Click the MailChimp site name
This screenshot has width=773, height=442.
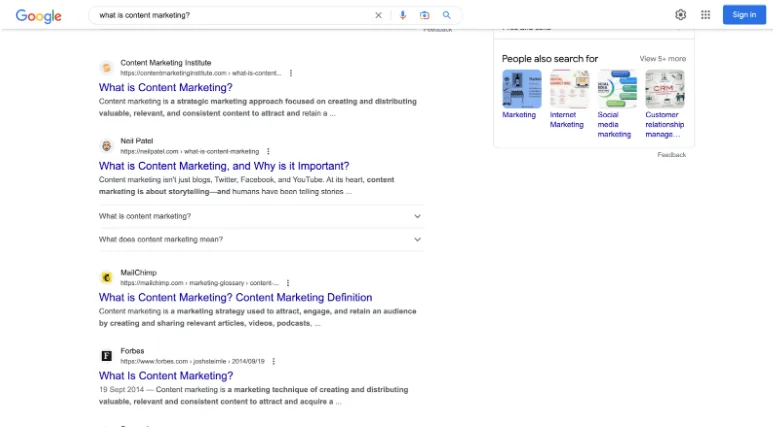pos(139,272)
